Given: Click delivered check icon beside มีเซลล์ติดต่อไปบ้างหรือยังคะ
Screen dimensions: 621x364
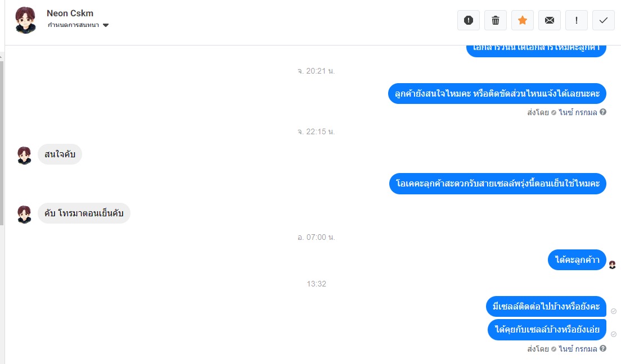Looking at the screenshot, I should click(614, 311).
